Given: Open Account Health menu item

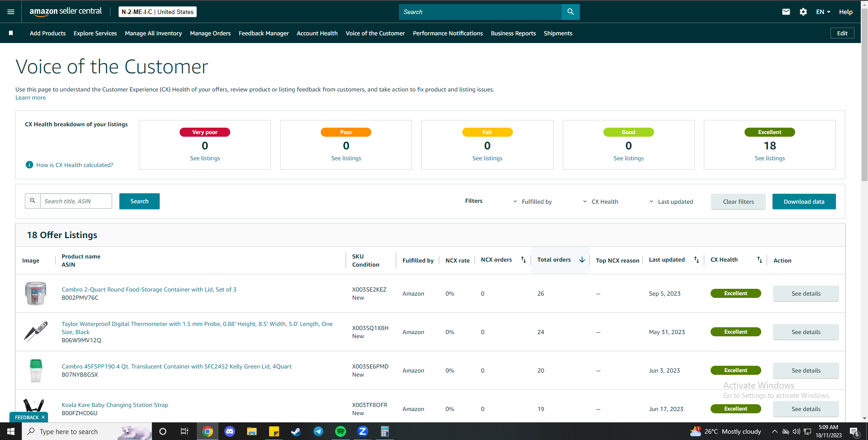Looking at the screenshot, I should coord(317,33).
